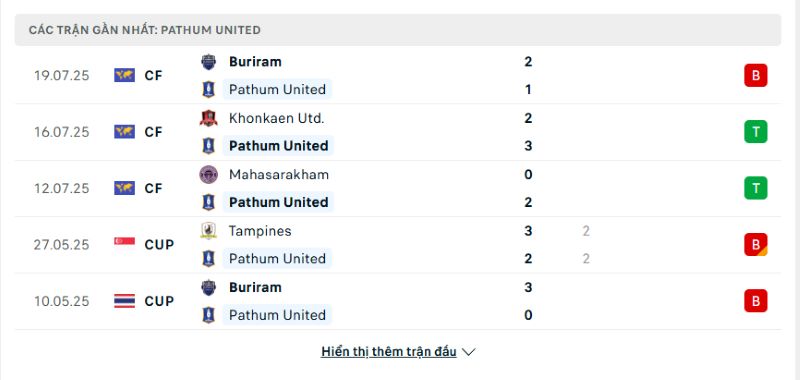This screenshot has width=800, height=380.
Task: Click 'Các trận gần nhất: Pathum United' header
Action: coord(145,30)
